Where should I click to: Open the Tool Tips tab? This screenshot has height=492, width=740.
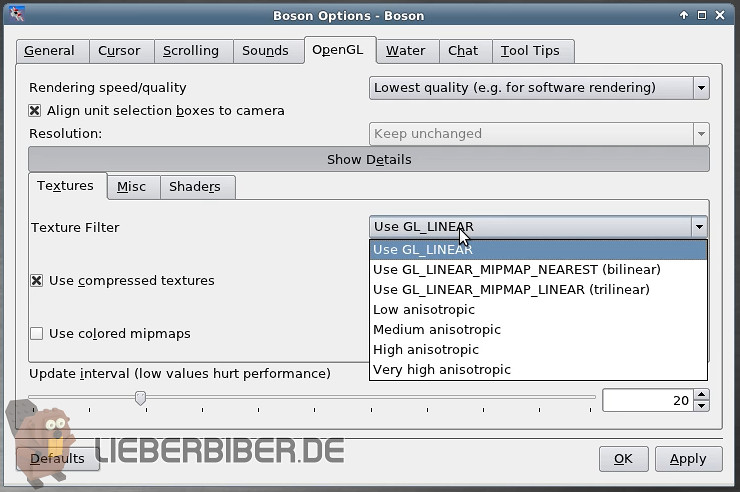[533, 51]
